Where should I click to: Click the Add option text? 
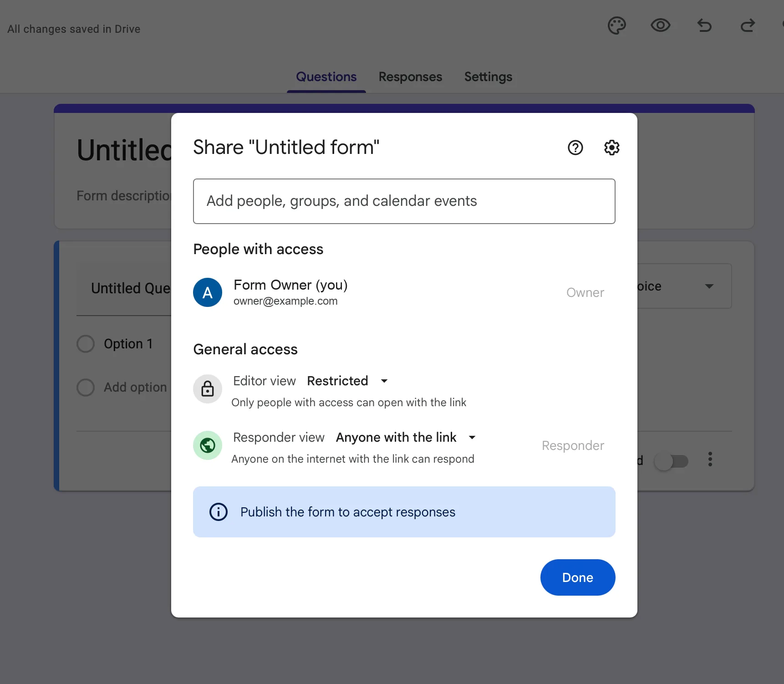(x=135, y=388)
